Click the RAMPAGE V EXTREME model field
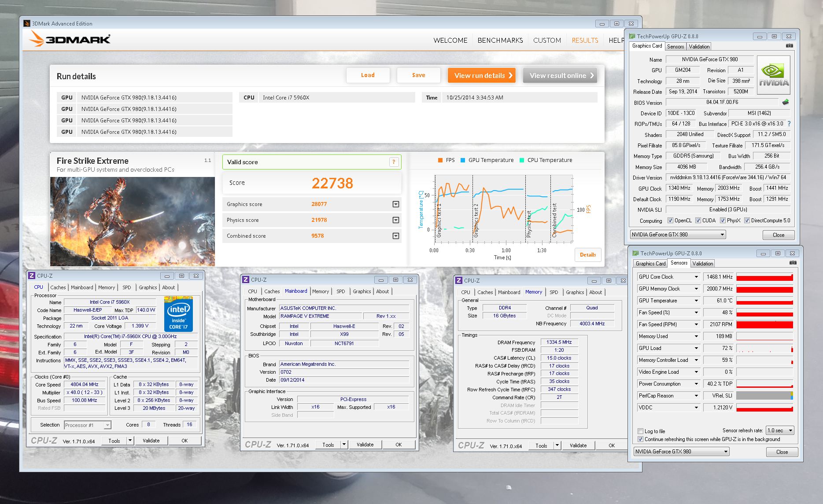Viewport: 823px width, 504px height. pyautogui.click(x=320, y=316)
